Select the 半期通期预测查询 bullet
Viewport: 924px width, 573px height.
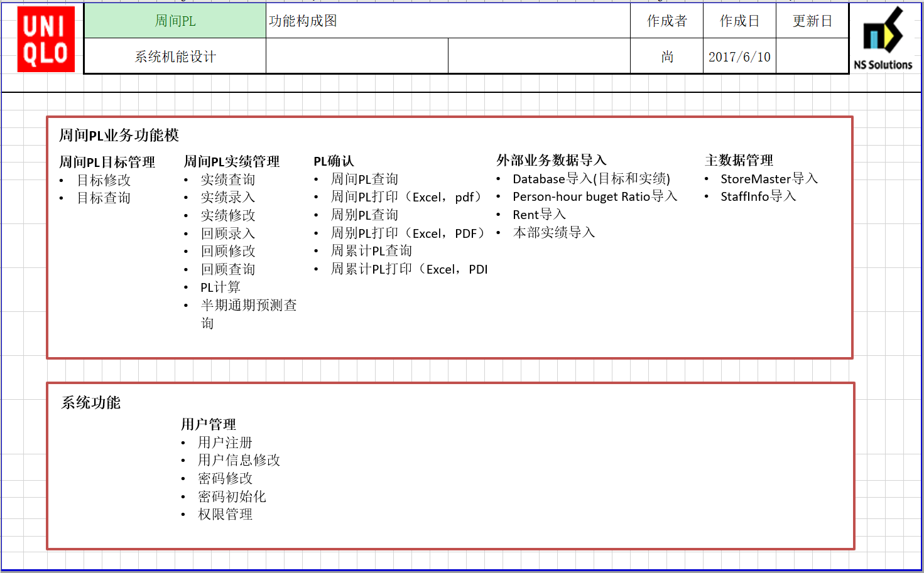click(x=249, y=314)
